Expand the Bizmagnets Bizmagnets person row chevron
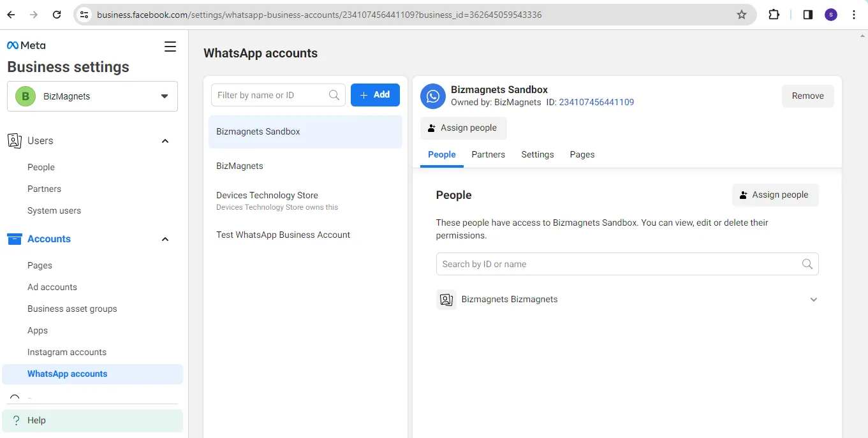This screenshot has height=438, width=868. click(814, 300)
